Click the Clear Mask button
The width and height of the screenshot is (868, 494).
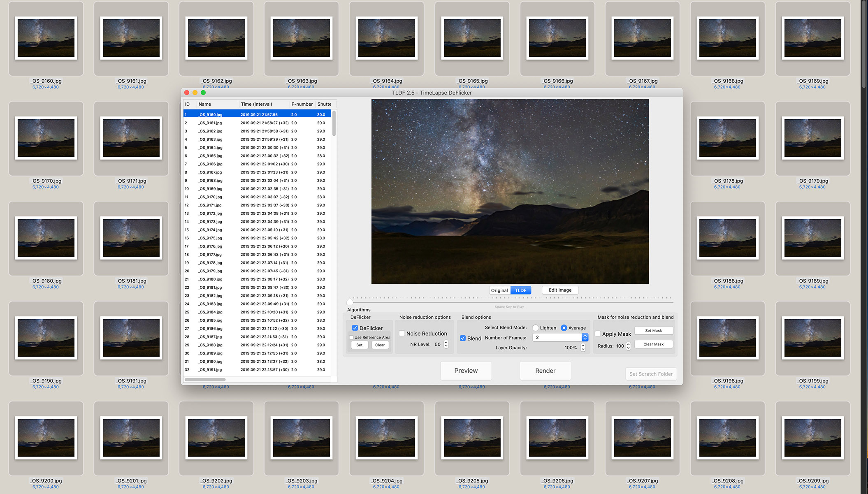point(653,344)
